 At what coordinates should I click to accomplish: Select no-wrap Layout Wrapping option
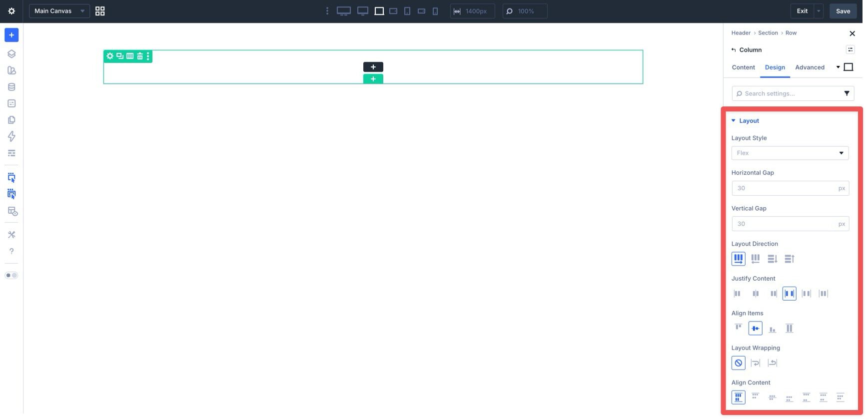[x=739, y=363]
